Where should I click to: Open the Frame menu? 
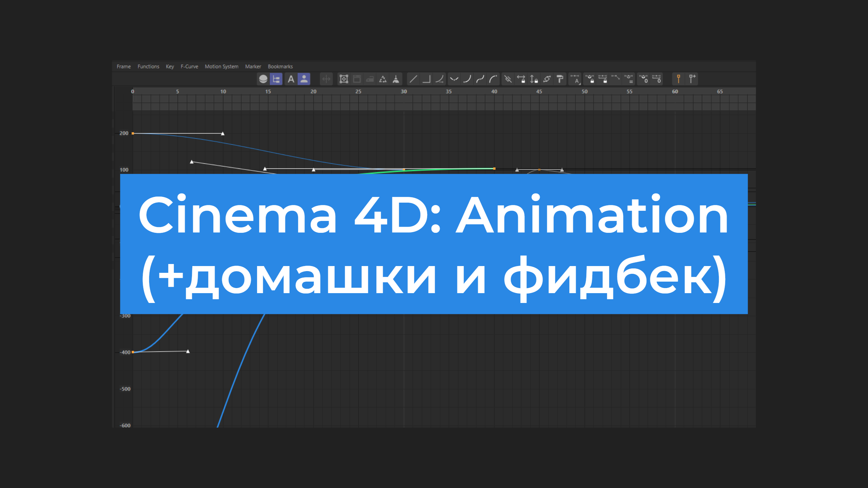pos(123,66)
